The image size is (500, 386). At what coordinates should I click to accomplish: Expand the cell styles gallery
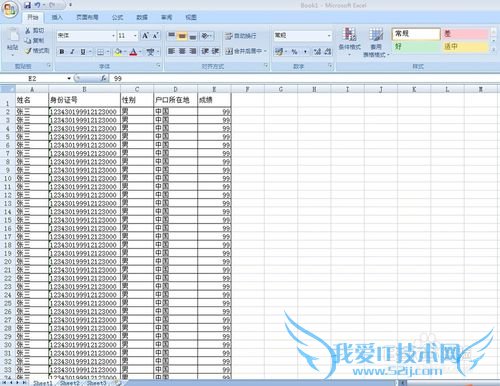point(494,49)
